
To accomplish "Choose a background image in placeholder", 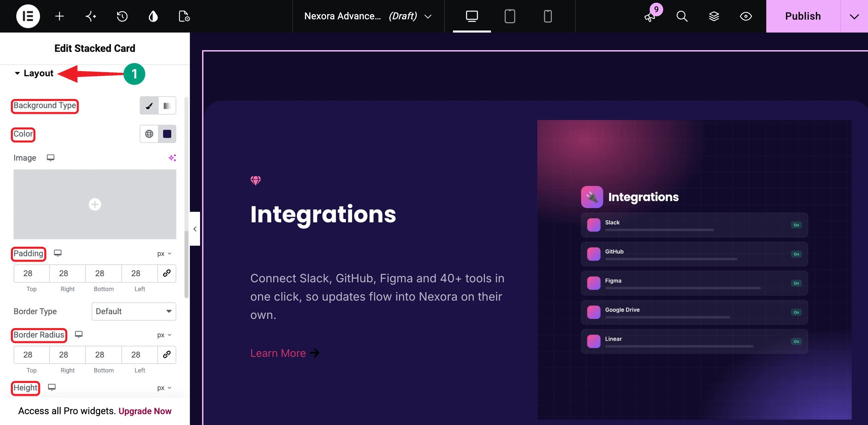I will (x=95, y=204).
